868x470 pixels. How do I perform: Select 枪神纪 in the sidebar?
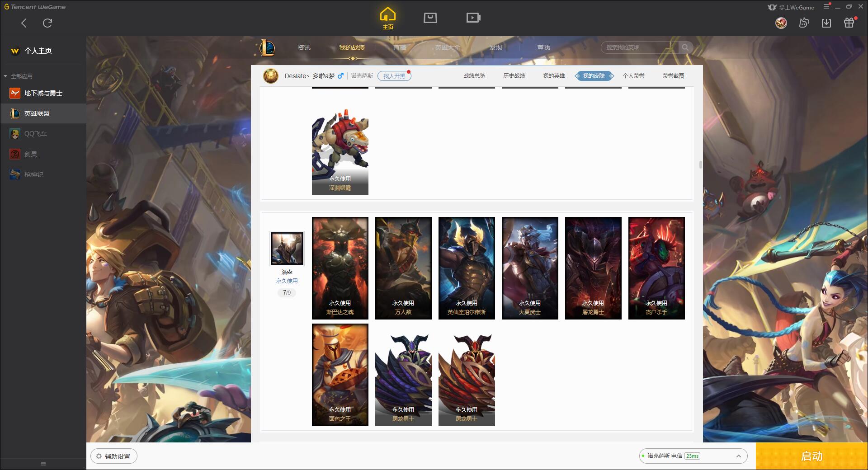[x=43, y=174]
